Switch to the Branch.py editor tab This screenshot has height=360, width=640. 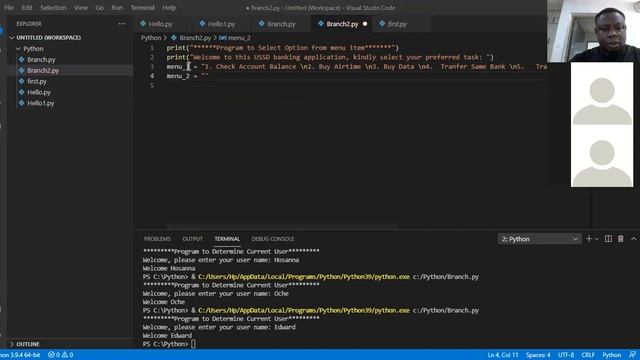click(x=281, y=24)
